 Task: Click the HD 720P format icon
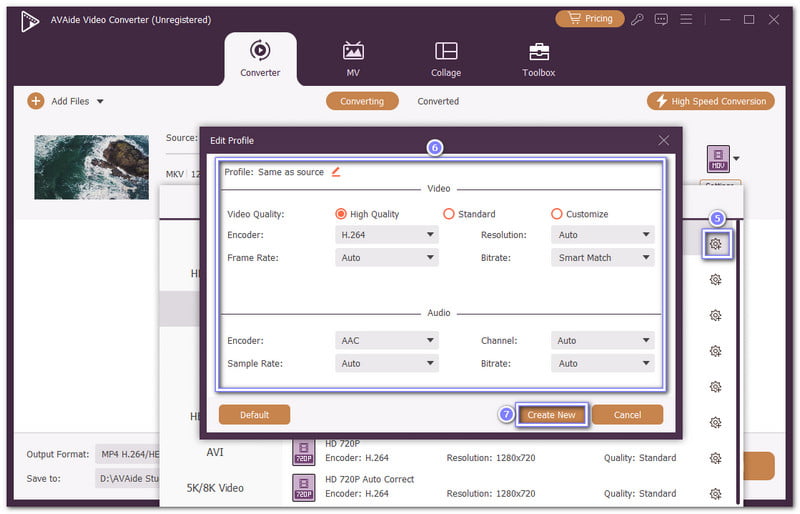[304, 452]
